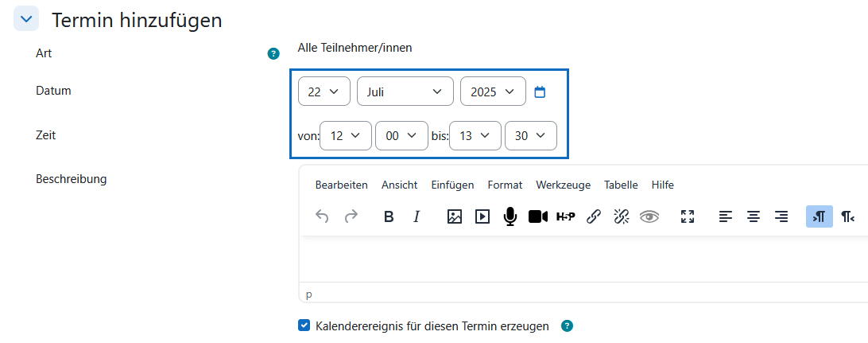Click the Datum field label
Viewport: 868px width, 343px height.
(54, 90)
